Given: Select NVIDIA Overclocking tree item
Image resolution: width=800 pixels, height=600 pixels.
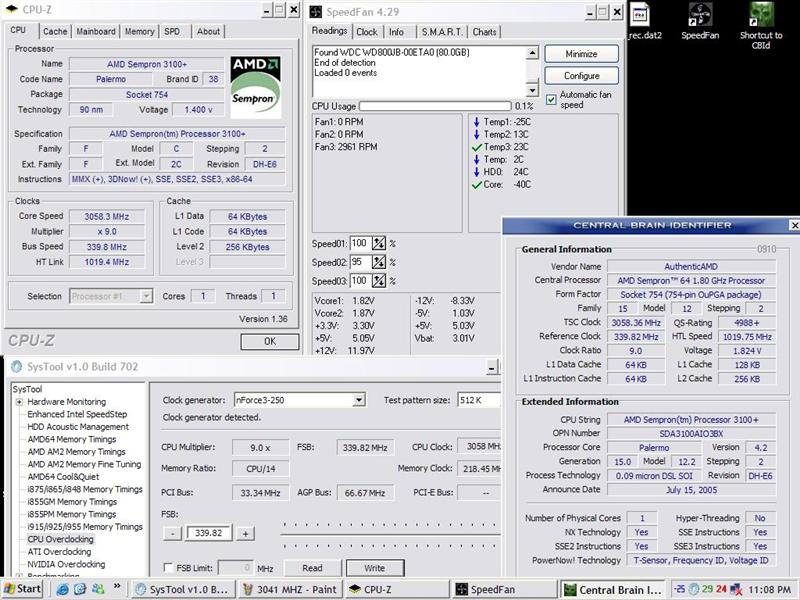Looking at the screenshot, I should [66, 564].
